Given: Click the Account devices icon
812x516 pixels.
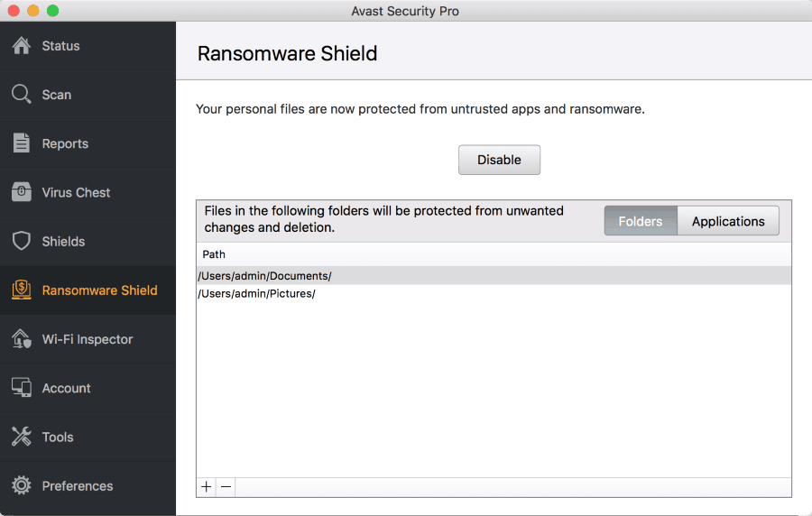Looking at the screenshot, I should 22,388.
